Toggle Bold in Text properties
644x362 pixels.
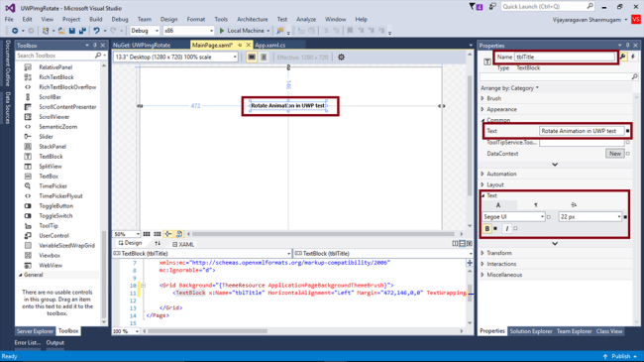click(487, 229)
